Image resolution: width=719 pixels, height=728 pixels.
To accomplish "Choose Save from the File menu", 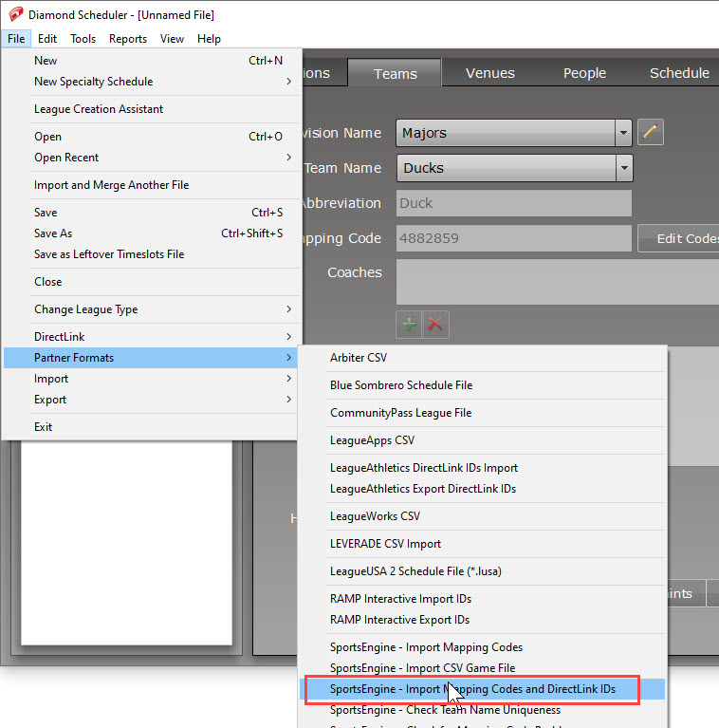I will tap(152, 213).
